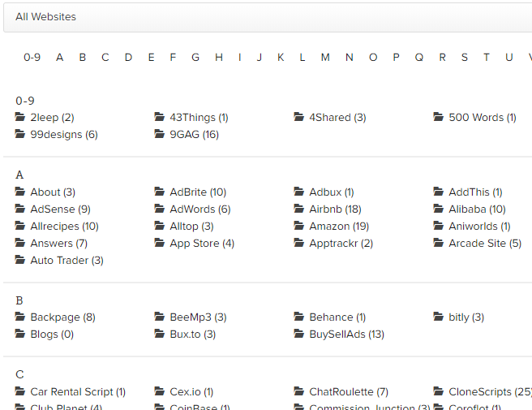
Task: Jump to letter N in index bar
Action: [x=350, y=58]
